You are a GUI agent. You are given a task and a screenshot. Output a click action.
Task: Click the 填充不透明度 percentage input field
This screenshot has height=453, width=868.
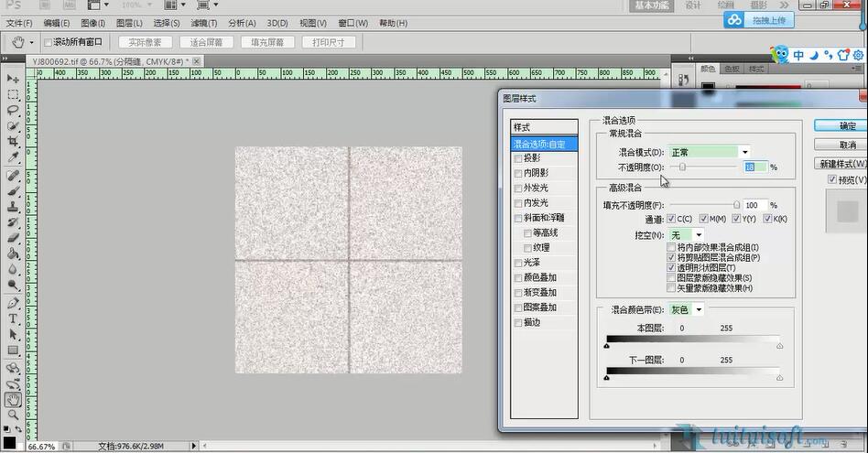pyautogui.click(x=754, y=206)
